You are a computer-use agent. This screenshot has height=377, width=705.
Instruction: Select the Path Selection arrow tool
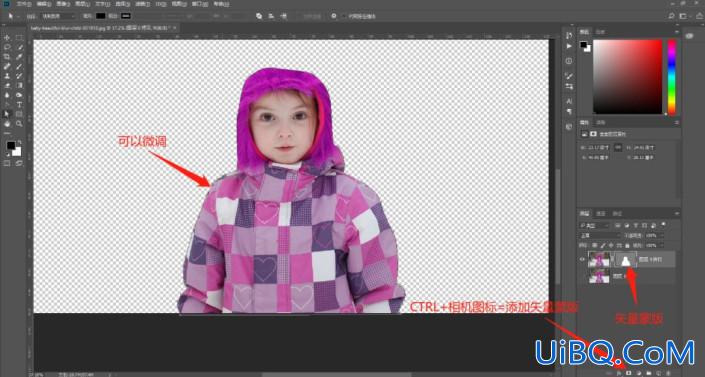(x=7, y=114)
